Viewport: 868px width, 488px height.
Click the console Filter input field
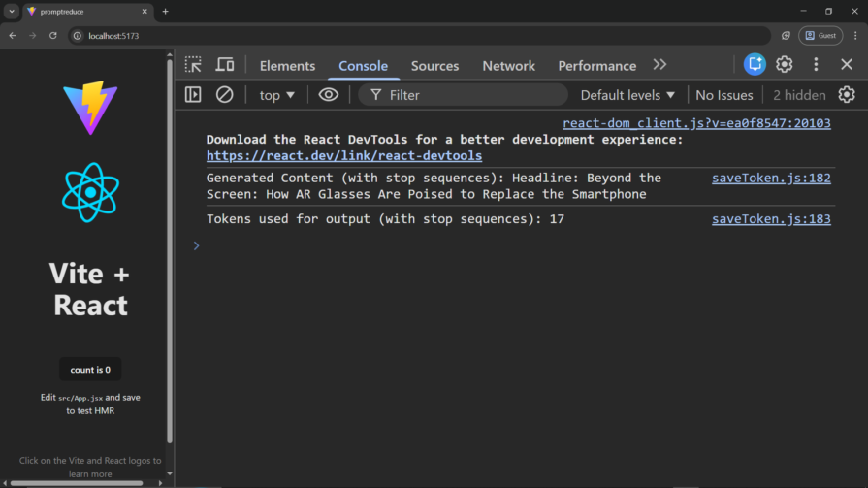click(x=470, y=95)
